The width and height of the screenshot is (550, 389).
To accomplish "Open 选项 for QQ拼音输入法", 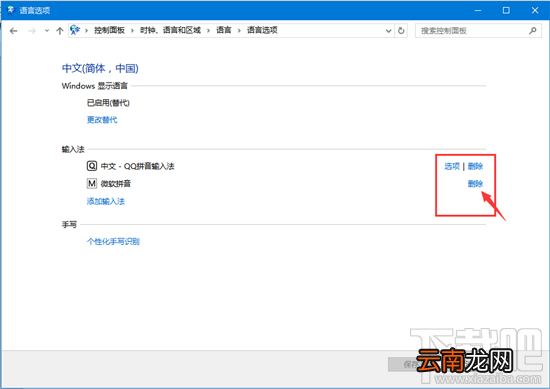I will (x=452, y=166).
